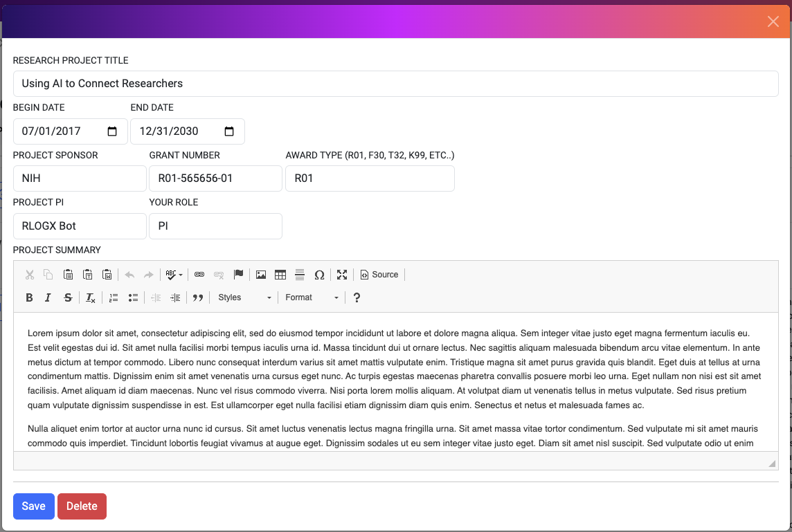Click the Paste icon in editor toolbar
Screen dimensions: 792x532
[68, 275]
